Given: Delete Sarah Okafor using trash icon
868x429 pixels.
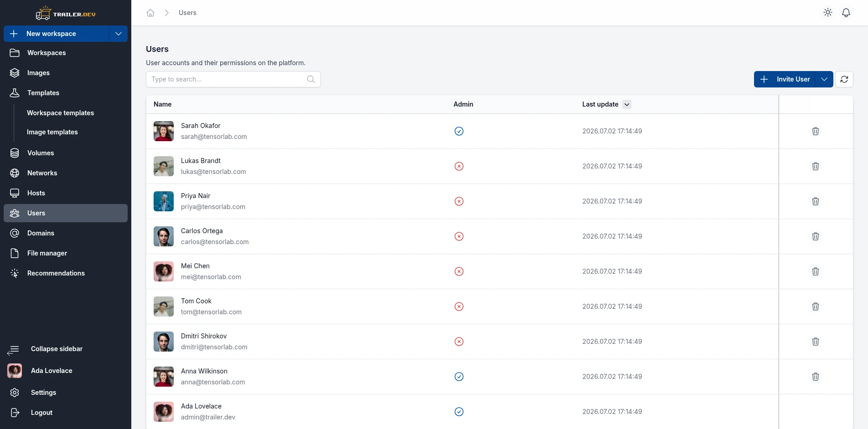Looking at the screenshot, I should 816,131.
